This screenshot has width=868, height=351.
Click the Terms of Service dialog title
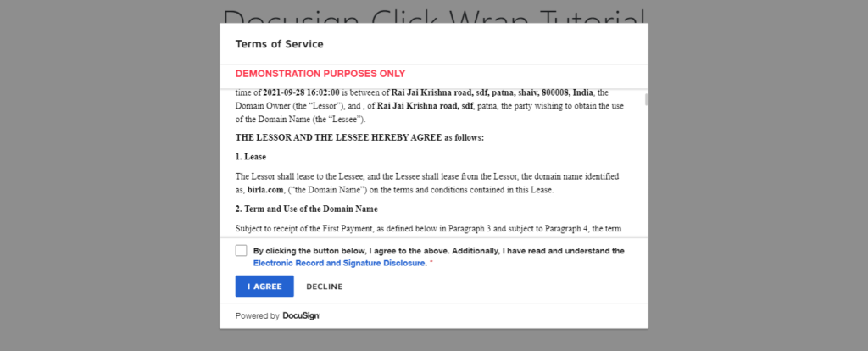(280, 44)
